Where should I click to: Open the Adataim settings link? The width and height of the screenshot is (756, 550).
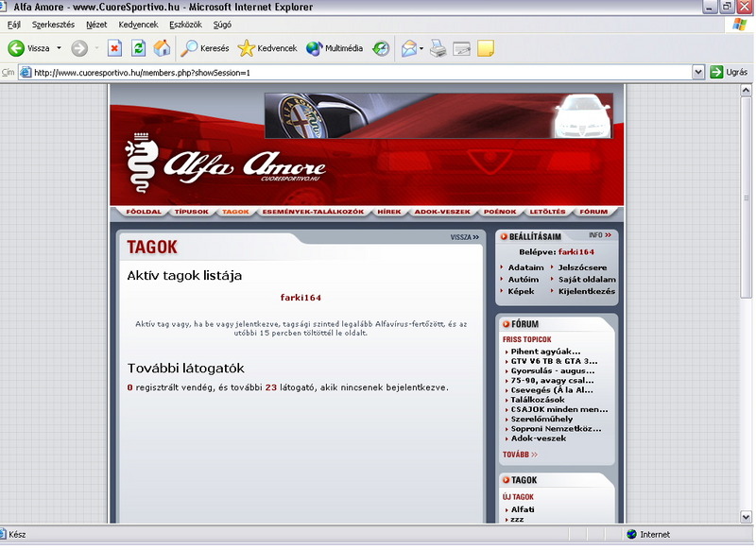525,267
